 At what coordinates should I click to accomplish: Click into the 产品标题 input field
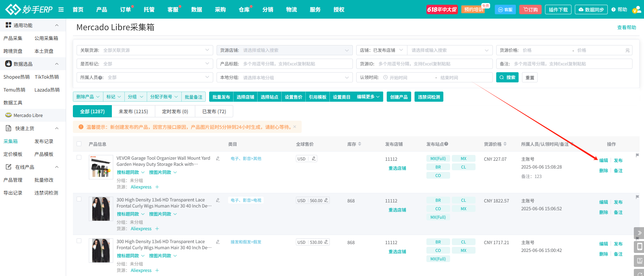(x=295, y=64)
